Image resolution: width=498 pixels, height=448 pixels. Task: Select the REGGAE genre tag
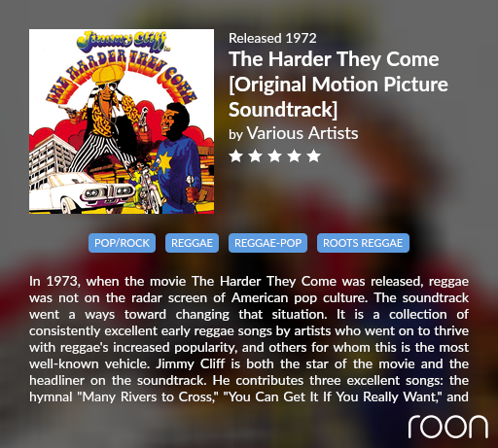[192, 243]
